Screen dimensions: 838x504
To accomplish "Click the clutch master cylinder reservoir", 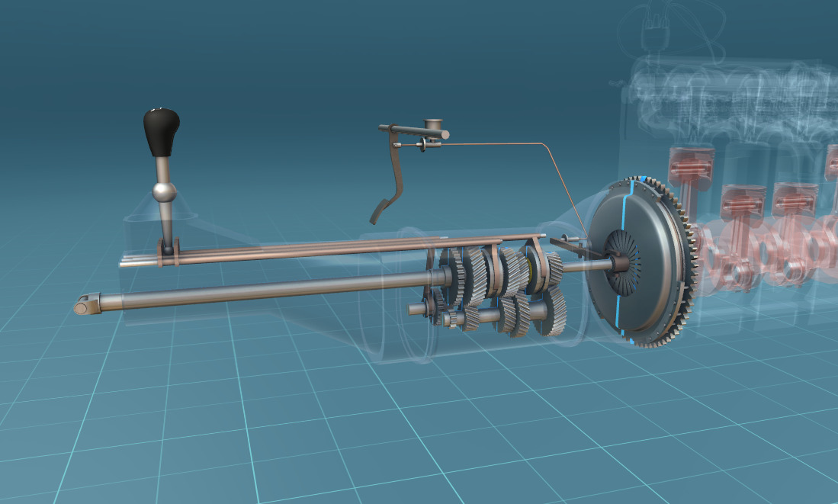I will (x=435, y=125).
